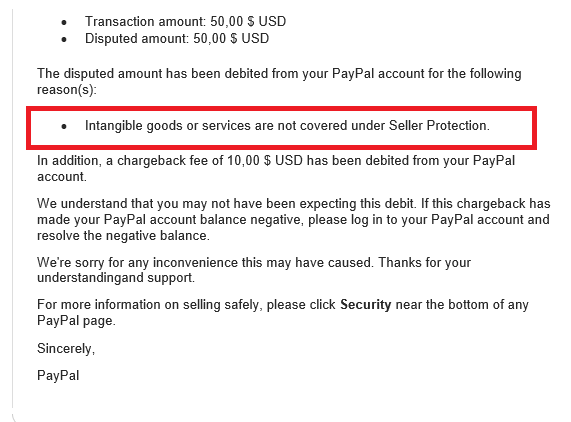This screenshot has width=571, height=422.
Task: Click the 'understandingand support' line
Action: pos(116,278)
